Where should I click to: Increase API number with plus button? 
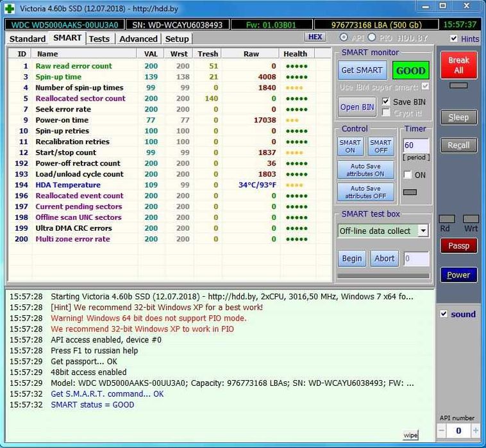pyautogui.click(x=475, y=430)
